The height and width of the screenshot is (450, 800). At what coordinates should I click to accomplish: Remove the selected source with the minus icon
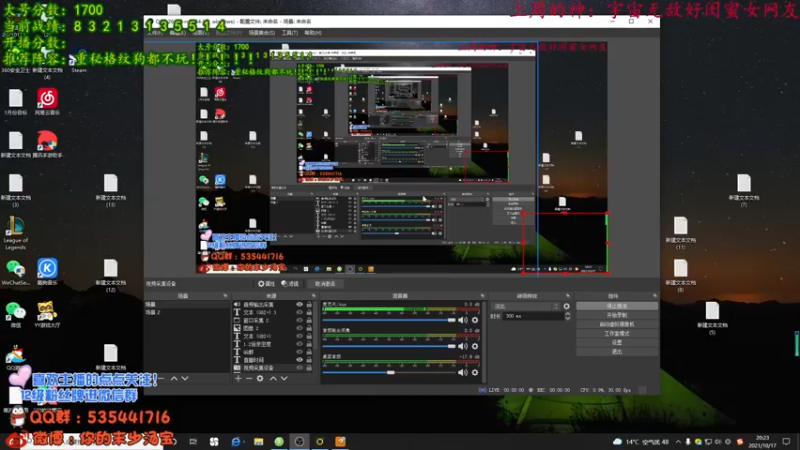pyautogui.click(x=249, y=379)
